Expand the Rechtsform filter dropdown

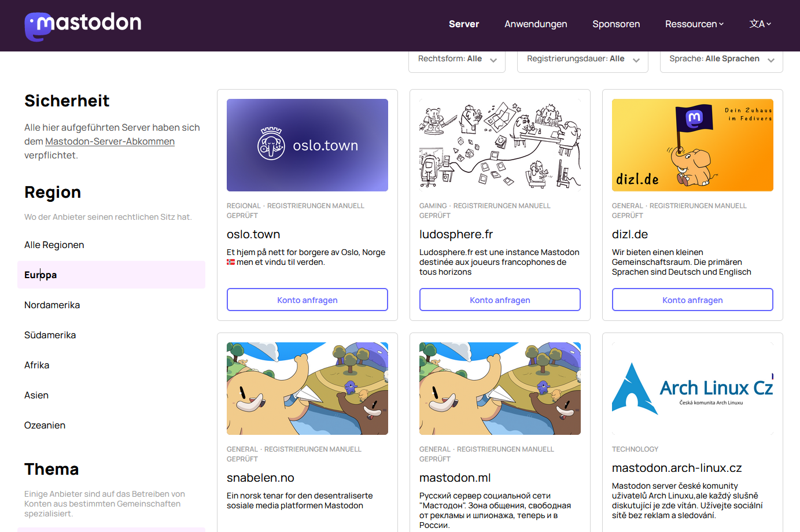(x=457, y=60)
